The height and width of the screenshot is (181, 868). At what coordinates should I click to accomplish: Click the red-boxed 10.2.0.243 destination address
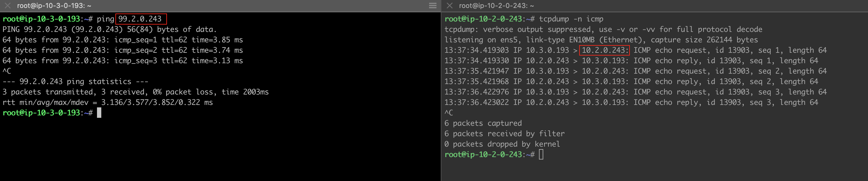coord(604,50)
